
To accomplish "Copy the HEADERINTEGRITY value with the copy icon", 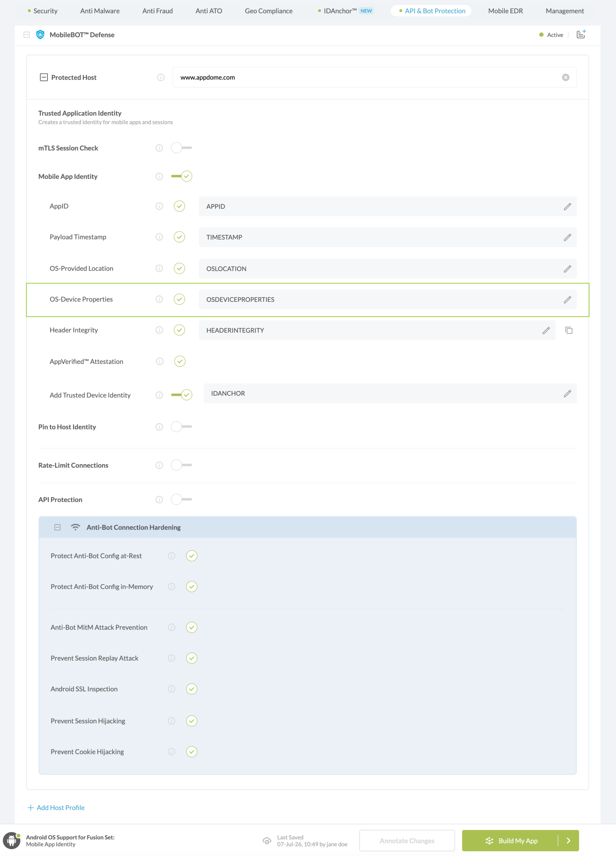I will pos(569,330).
